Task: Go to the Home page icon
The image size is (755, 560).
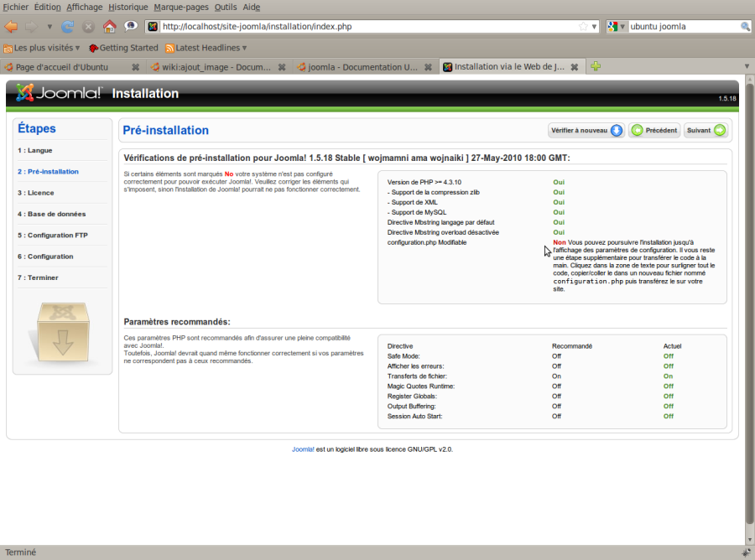Action: [109, 26]
